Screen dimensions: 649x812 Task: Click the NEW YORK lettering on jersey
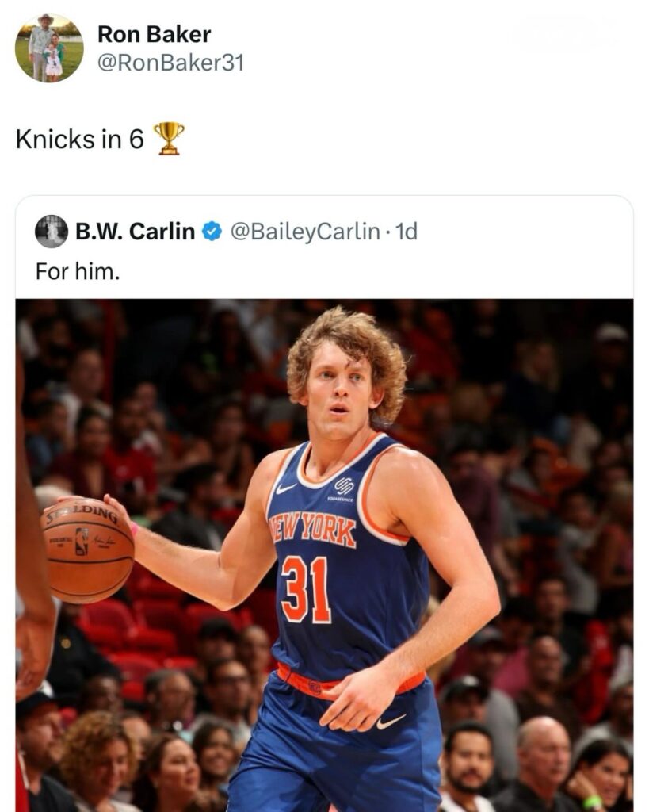[313, 529]
